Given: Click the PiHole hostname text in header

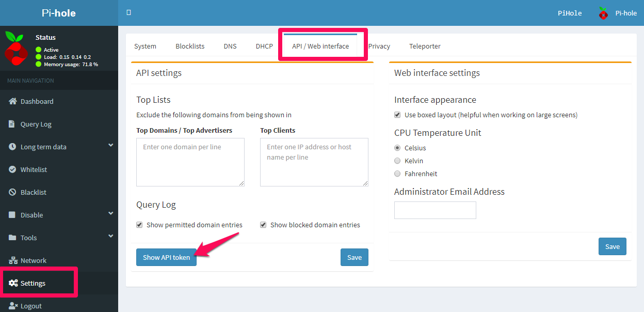Looking at the screenshot, I should pos(570,13).
